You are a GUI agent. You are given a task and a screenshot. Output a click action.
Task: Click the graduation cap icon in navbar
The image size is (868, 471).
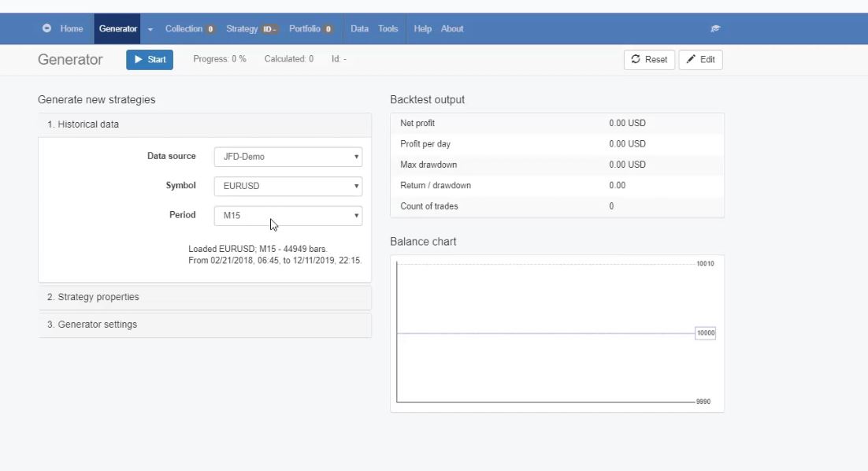click(x=715, y=29)
